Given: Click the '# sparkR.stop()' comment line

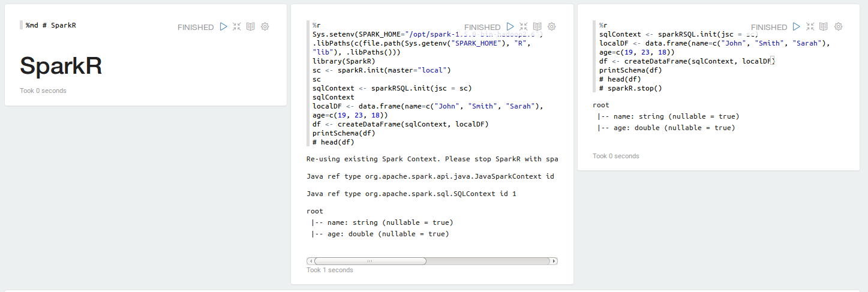Looking at the screenshot, I should pyautogui.click(x=630, y=88).
